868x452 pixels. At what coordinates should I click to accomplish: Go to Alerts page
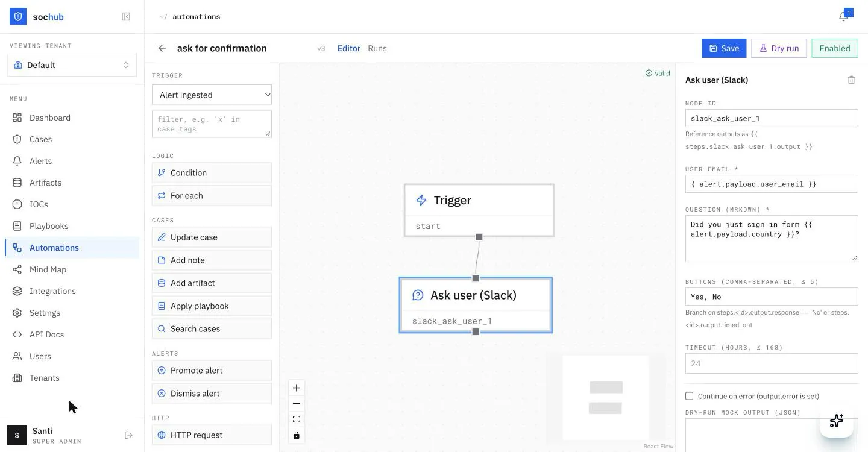(72, 161)
